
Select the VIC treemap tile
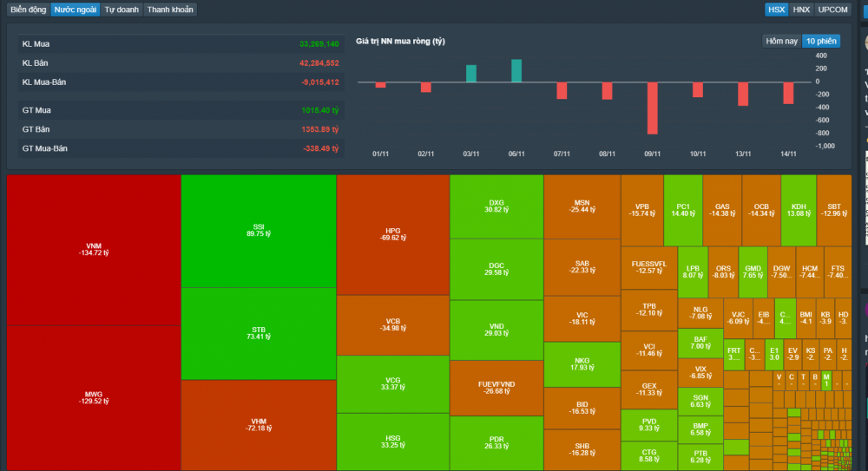(582, 319)
